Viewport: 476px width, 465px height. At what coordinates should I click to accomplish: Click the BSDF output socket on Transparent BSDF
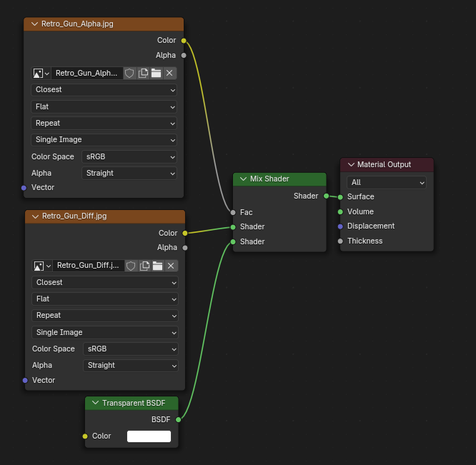[179, 419]
